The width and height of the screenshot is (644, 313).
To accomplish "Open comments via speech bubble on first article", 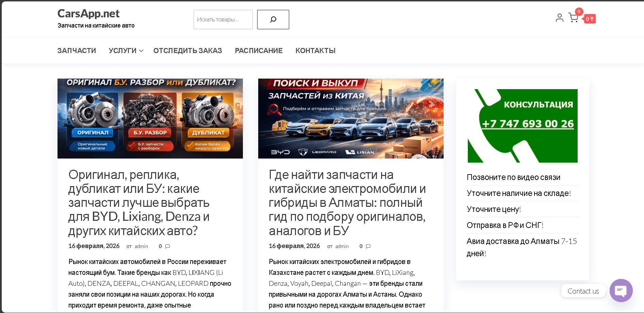I will click(167, 246).
